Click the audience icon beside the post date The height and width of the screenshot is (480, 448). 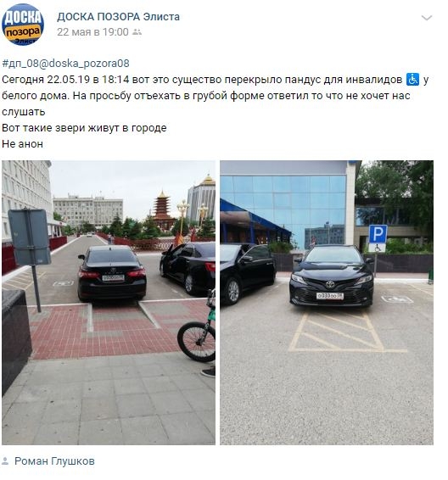137,32
